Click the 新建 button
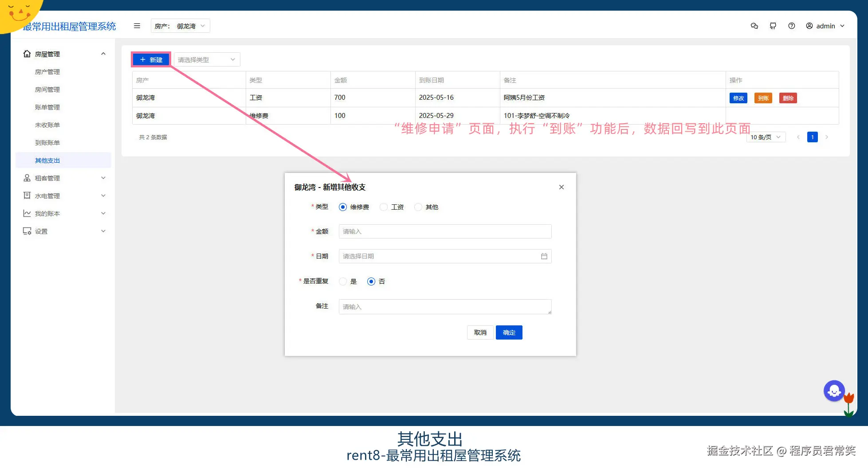 pos(151,59)
